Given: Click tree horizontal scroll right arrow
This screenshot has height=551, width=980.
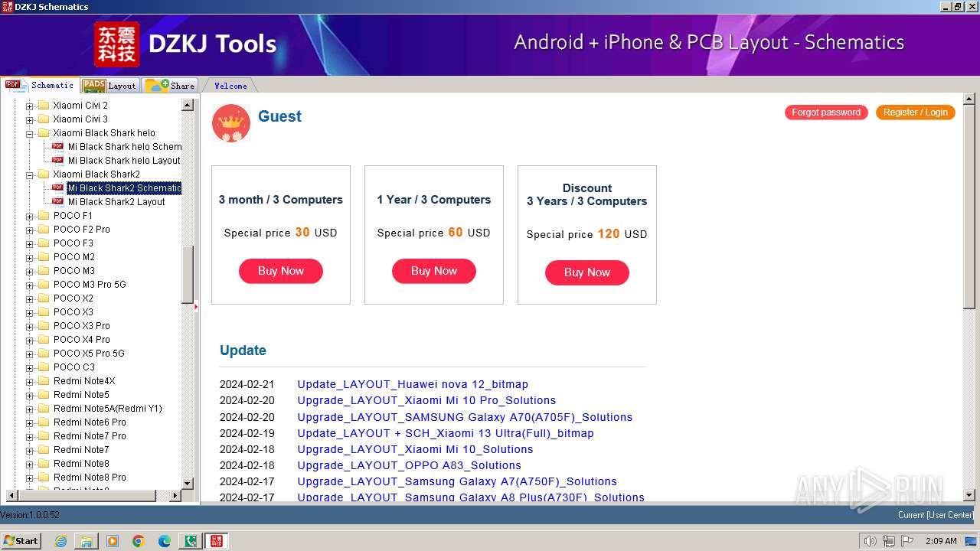Looking at the screenshot, I should tap(175, 496).
